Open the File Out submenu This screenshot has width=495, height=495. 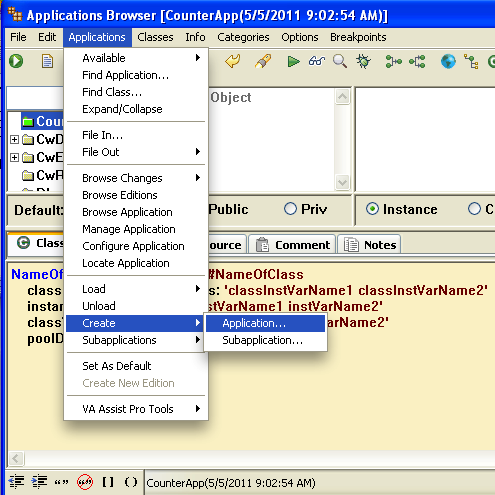pos(136,152)
